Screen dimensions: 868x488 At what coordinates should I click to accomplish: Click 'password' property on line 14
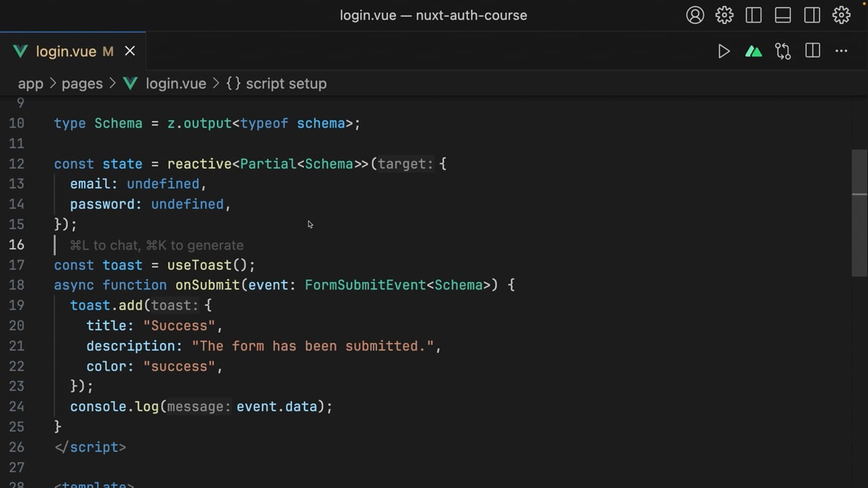tap(102, 205)
